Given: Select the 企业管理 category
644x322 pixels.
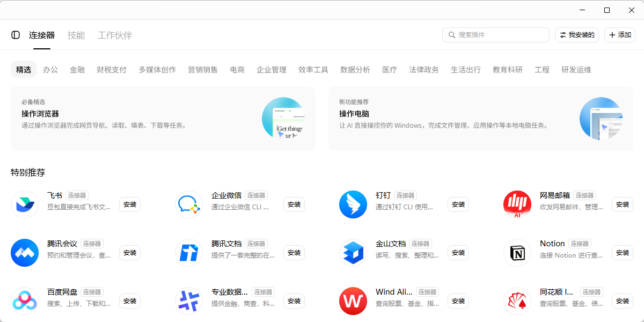Looking at the screenshot, I should coord(272,70).
